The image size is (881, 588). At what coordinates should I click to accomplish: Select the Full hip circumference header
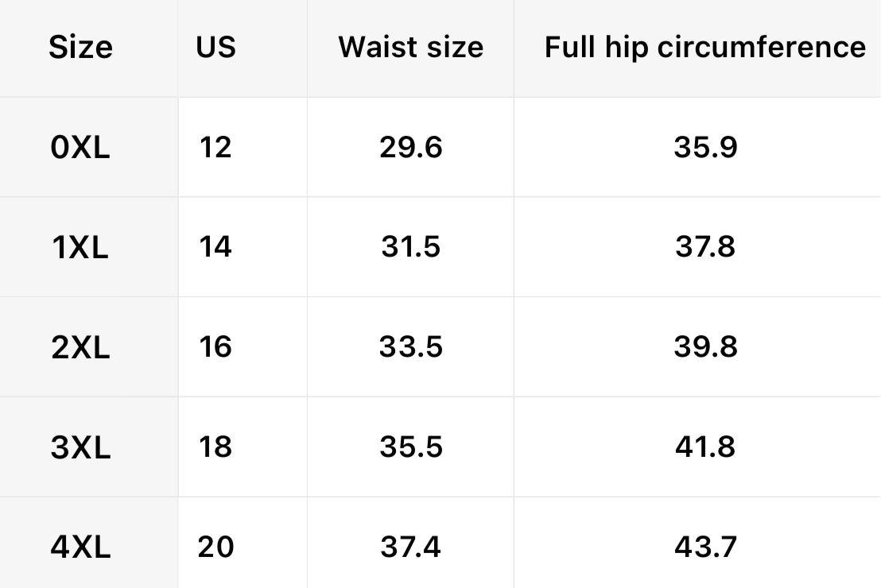click(x=704, y=48)
